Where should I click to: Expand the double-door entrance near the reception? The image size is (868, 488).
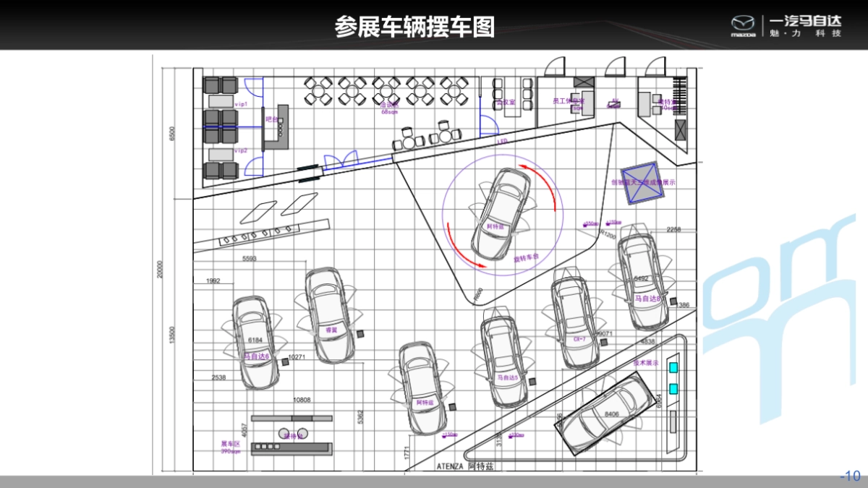pyautogui.click(x=341, y=160)
